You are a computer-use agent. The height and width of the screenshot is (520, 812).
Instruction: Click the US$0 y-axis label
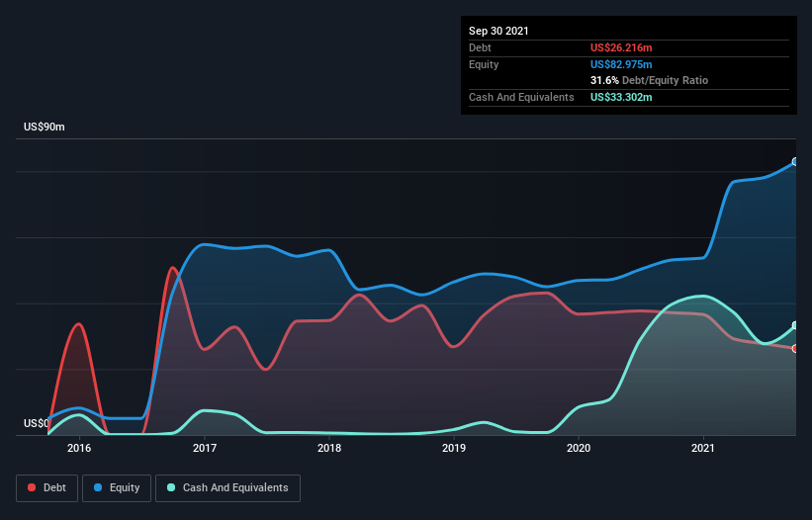(37, 423)
